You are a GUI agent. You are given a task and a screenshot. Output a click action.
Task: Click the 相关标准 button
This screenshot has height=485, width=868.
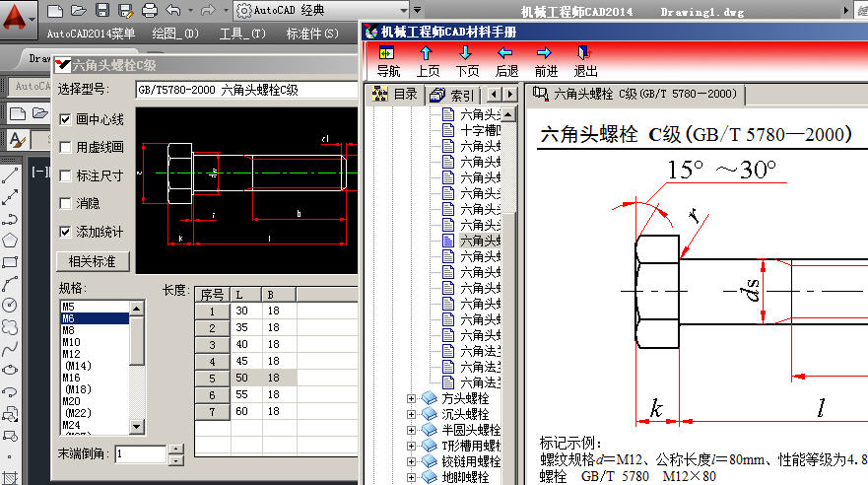coord(93,261)
